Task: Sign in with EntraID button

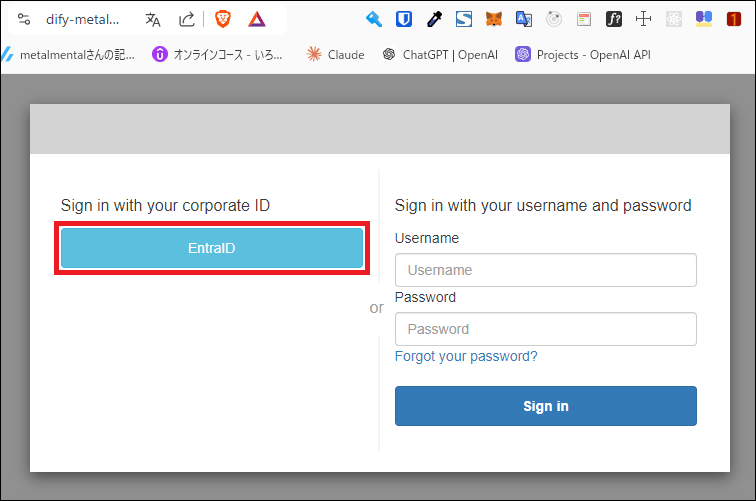Action: click(x=211, y=248)
